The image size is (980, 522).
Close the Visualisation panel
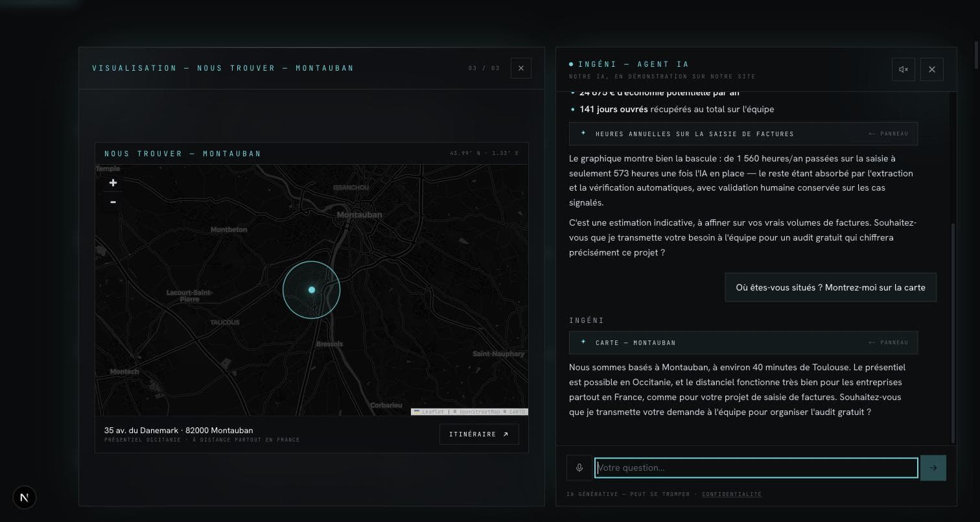pos(521,68)
